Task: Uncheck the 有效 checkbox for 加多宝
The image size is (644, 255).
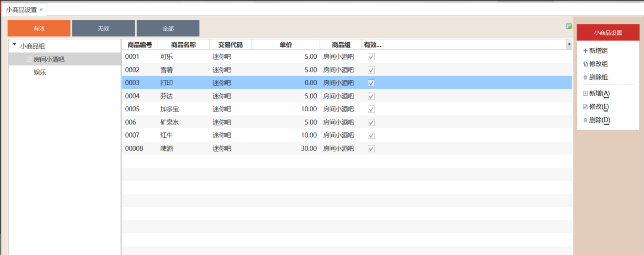Action: (371, 109)
